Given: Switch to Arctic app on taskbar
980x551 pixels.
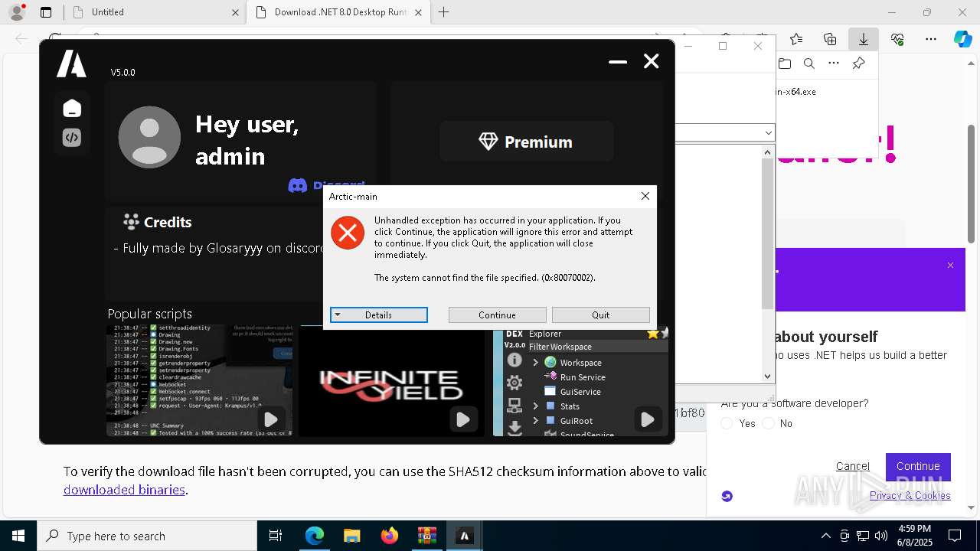Looking at the screenshot, I should click(x=464, y=536).
